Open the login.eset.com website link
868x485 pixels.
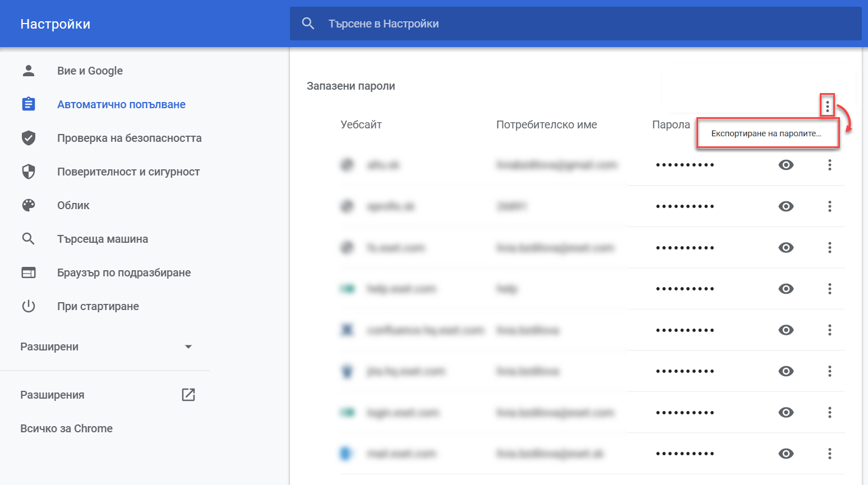point(403,413)
